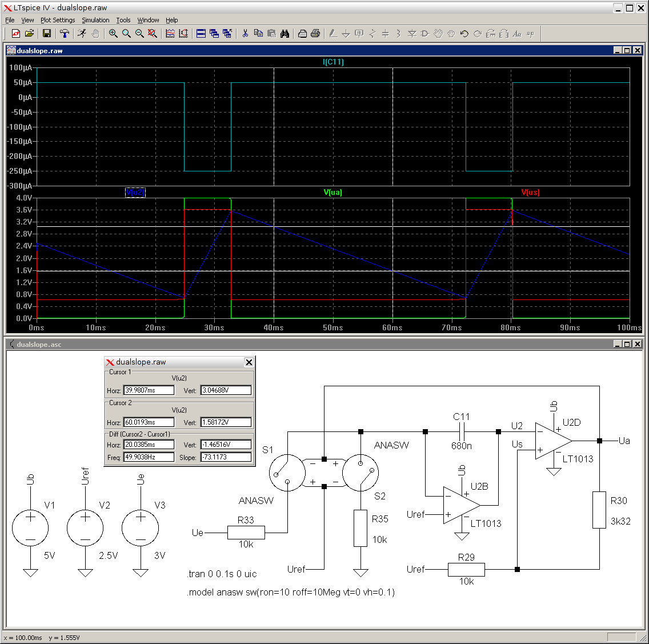Select the SPICE directive .op icon
649x644 pixels.
pyautogui.click(x=530, y=34)
